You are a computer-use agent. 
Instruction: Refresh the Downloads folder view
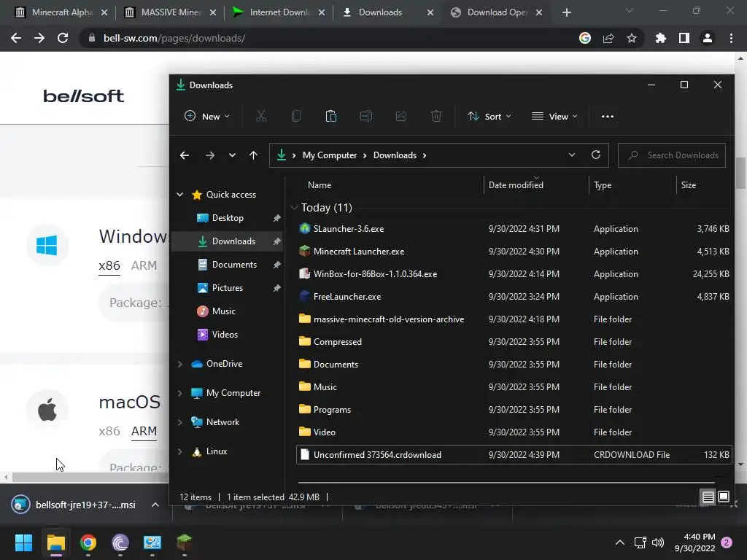[595, 155]
